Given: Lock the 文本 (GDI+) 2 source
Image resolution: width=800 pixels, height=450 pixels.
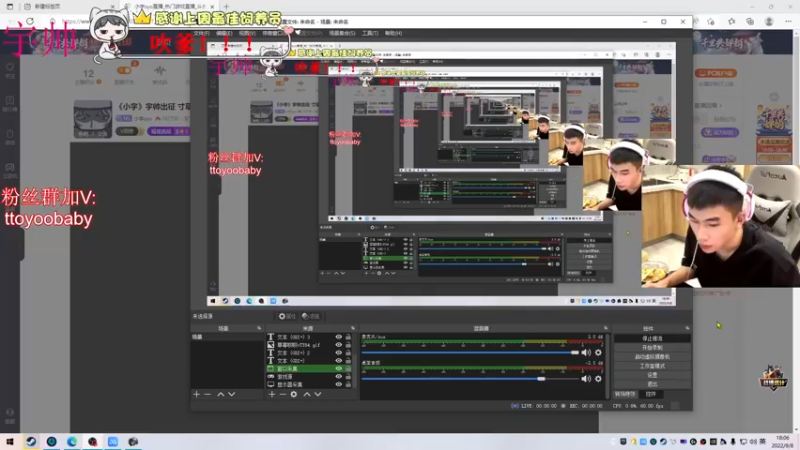Looking at the screenshot, I should click(348, 353).
